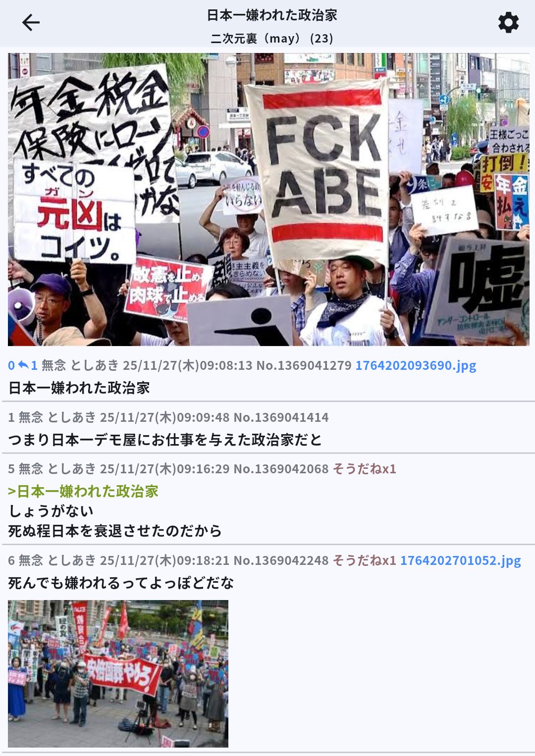Image resolution: width=535 pixels, height=756 pixels.
Task: Tap board name 二次元裏（may）(23)
Action: click(272, 38)
